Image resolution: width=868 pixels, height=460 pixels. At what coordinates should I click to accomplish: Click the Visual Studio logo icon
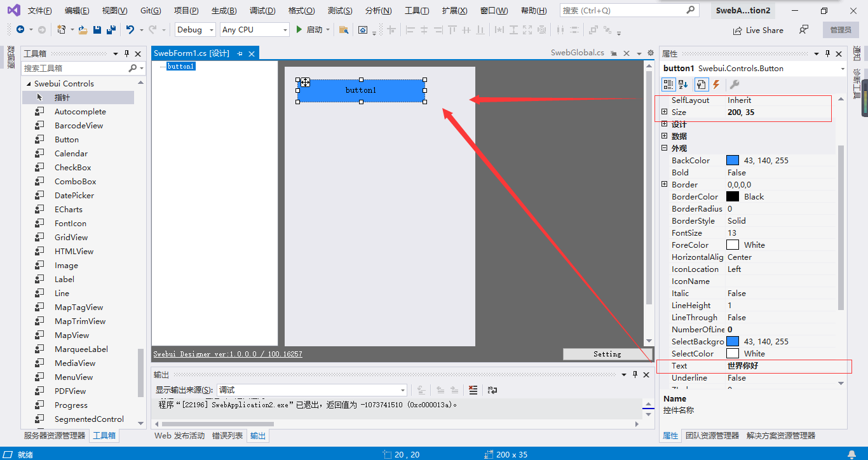[x=13, y=11]
